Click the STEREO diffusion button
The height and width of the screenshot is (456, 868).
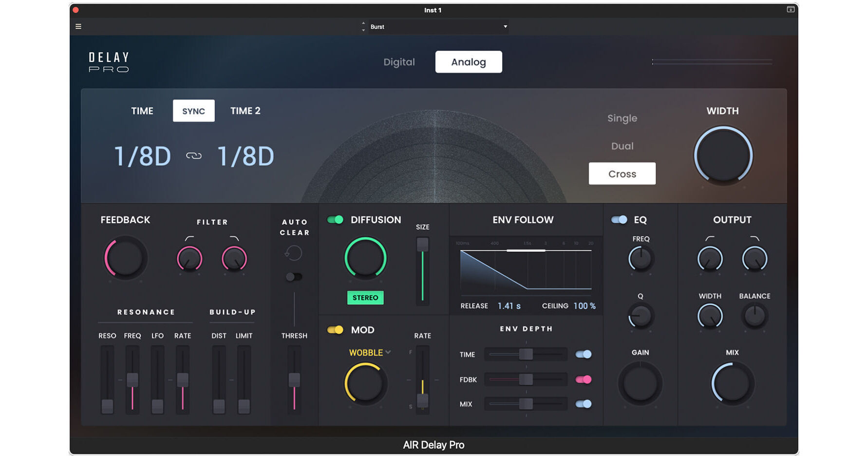pyautogui.click(x=365, y=298)
